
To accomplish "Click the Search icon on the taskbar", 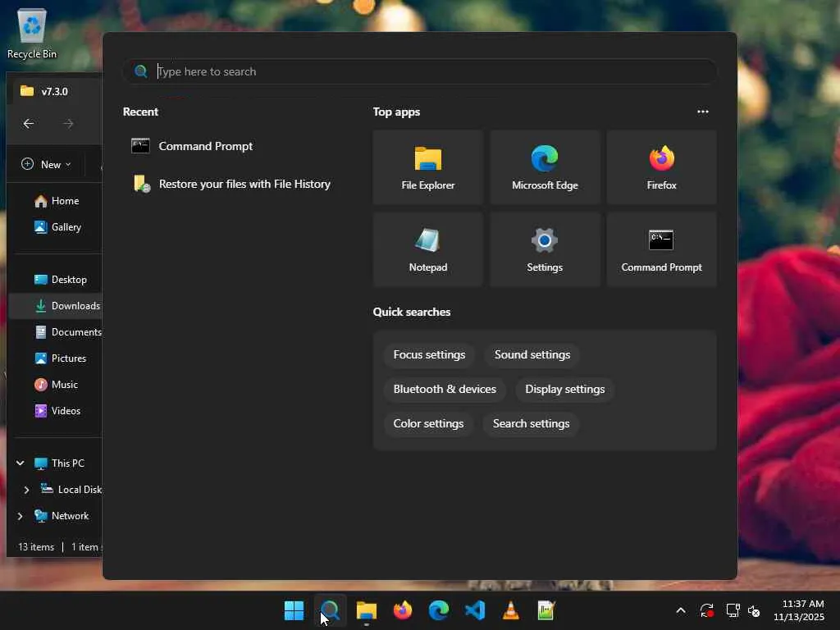I will [x=330, y=610].
